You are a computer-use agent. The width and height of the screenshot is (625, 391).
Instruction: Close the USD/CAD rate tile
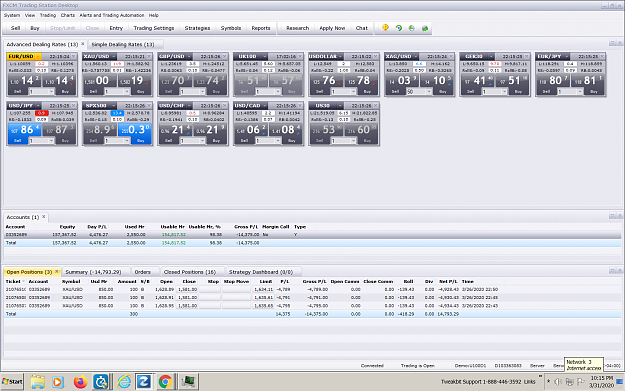coord(300,106)
